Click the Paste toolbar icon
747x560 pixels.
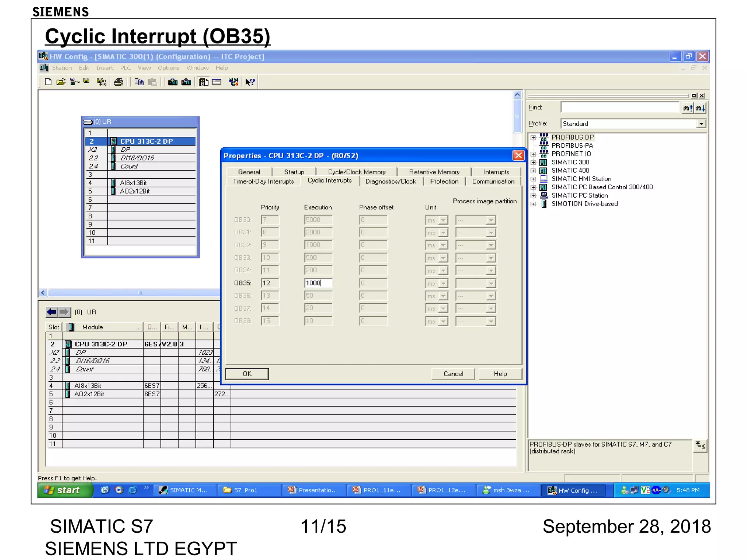[x=152, y=82]
